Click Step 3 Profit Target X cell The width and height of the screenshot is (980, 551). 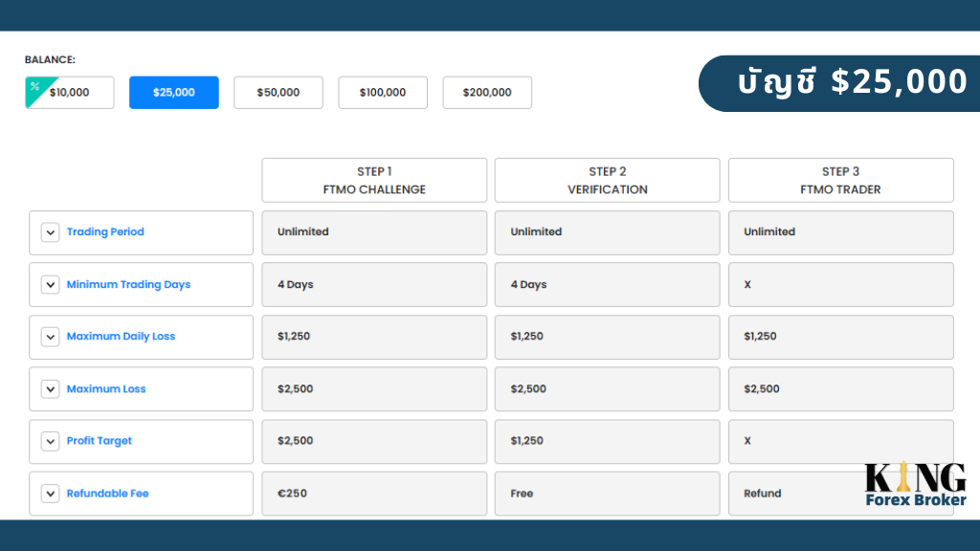click(840, 441)
